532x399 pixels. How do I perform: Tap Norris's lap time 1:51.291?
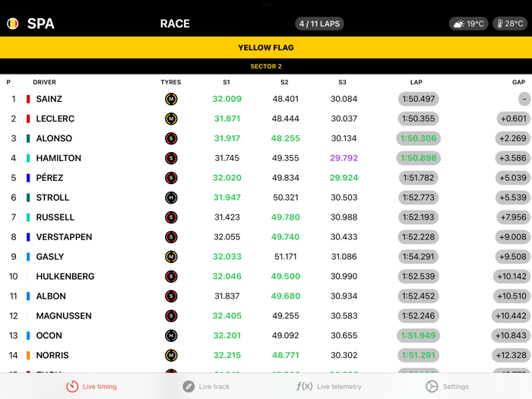[418, 355]
